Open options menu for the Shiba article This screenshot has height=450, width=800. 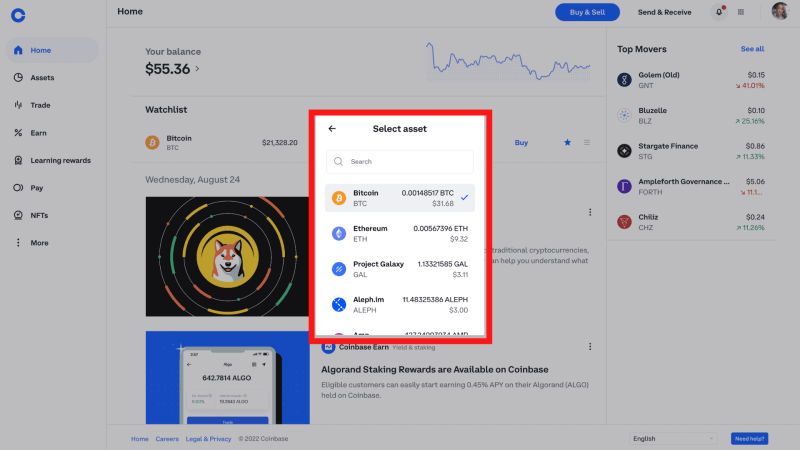tap(590, 212)
